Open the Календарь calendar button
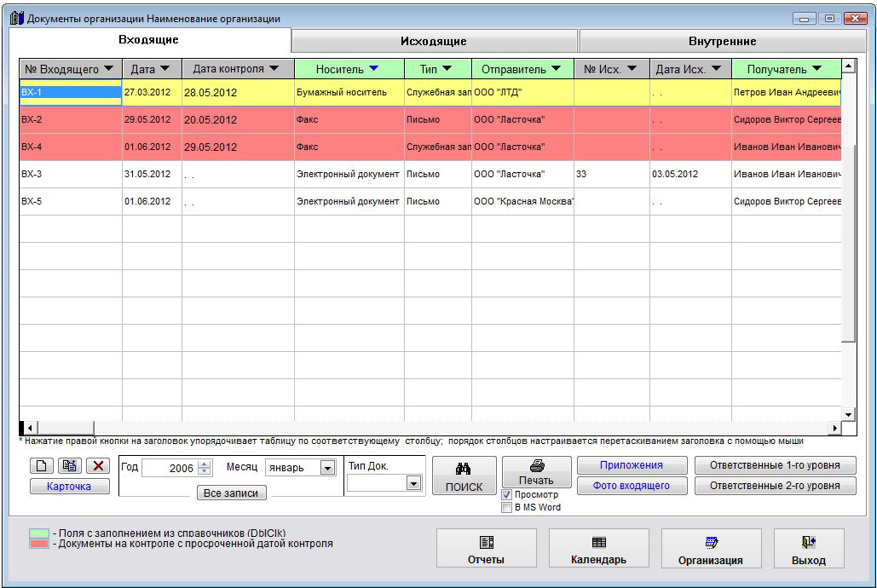877x588 pixels. coord(598,549)
